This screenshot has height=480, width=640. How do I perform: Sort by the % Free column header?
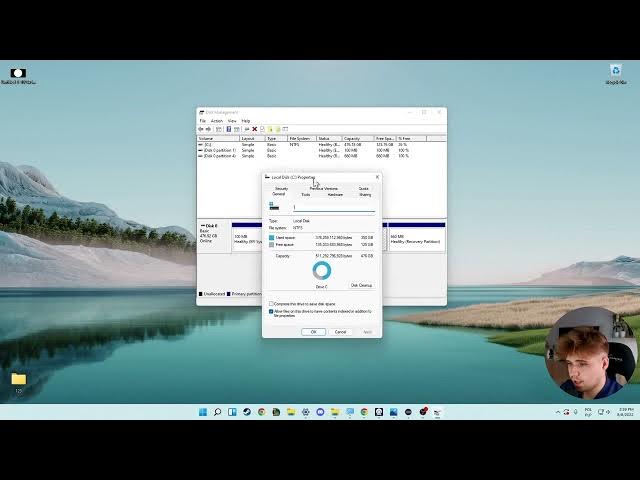(x=411, y=139)
